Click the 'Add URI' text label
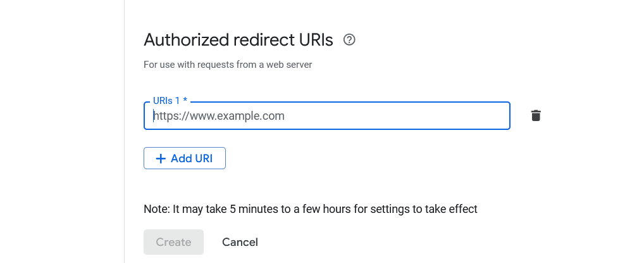Screen dimensions: 644x263 192,158
